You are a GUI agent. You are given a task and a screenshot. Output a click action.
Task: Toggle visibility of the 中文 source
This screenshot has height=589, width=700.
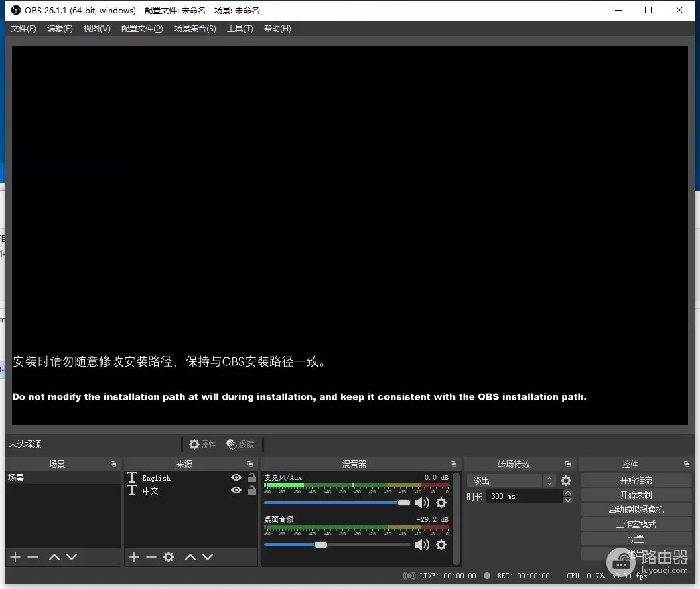tap(236, 490)
